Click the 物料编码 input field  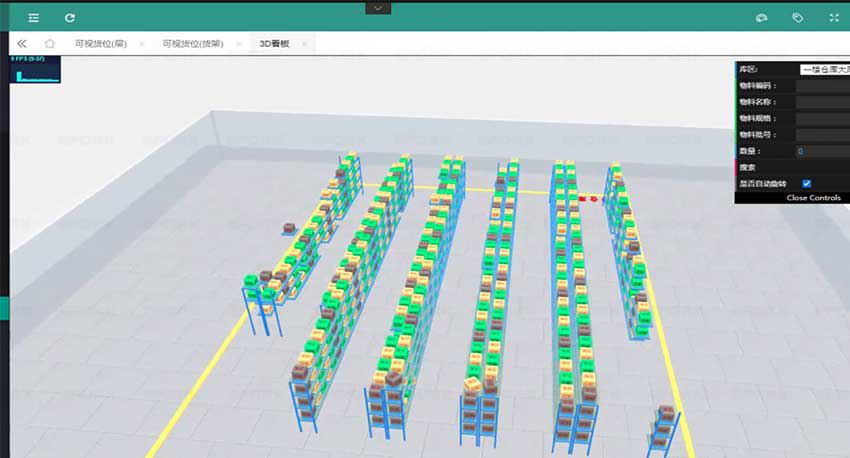tap(822, 86)
